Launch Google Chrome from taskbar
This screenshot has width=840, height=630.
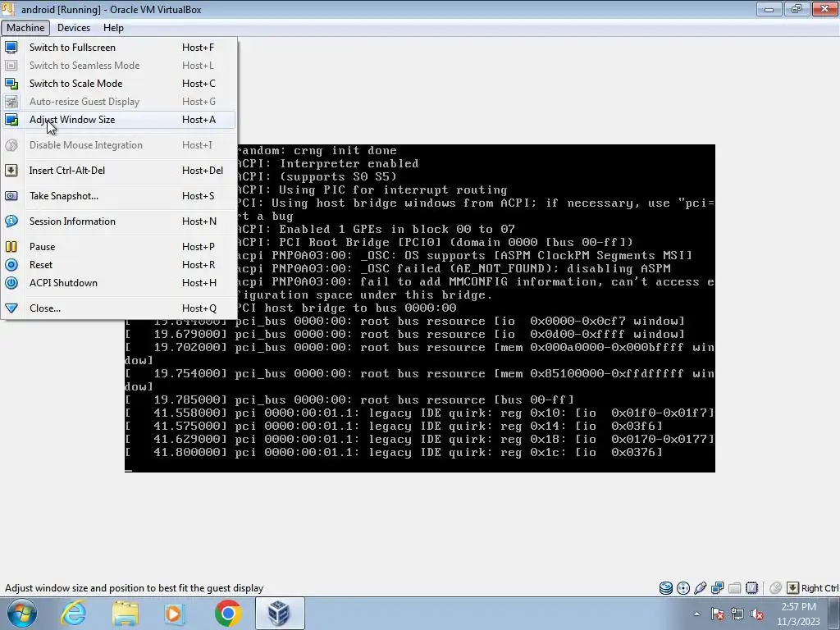228,614
